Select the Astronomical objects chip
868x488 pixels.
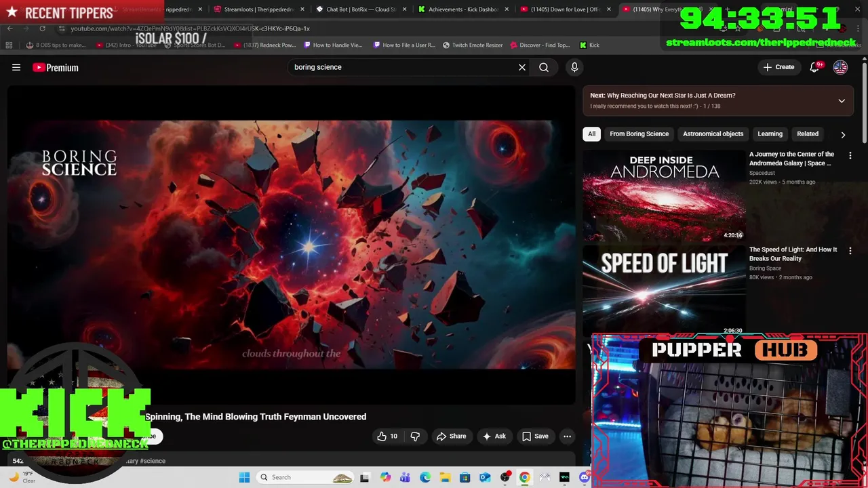[x=713, y=134]
